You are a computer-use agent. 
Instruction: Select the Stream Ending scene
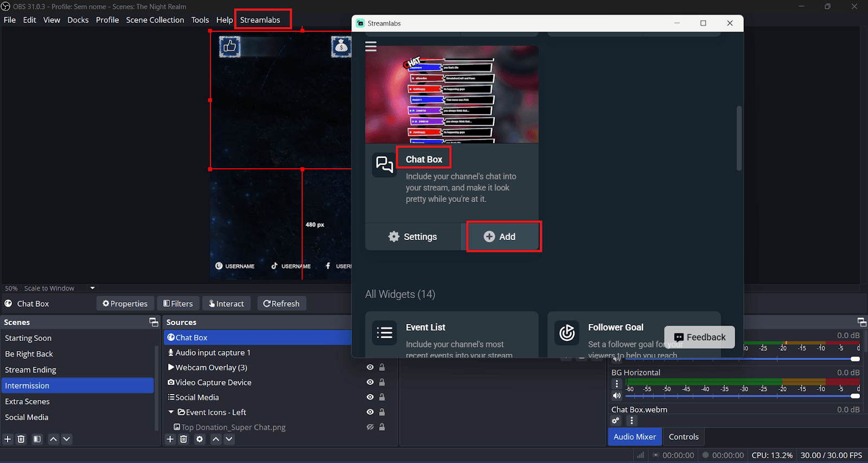point(78,370)
